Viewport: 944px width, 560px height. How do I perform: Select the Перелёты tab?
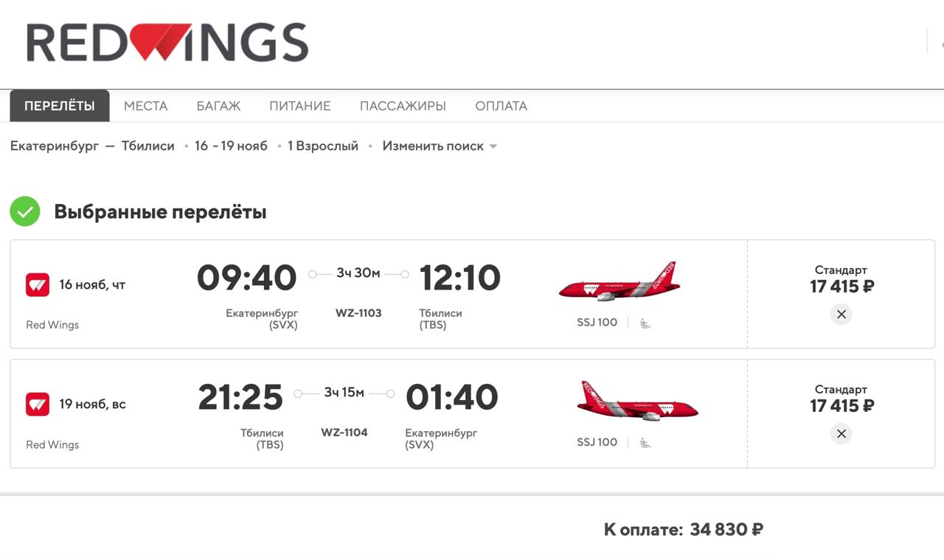pyautogui.click(x=60, y=106)
